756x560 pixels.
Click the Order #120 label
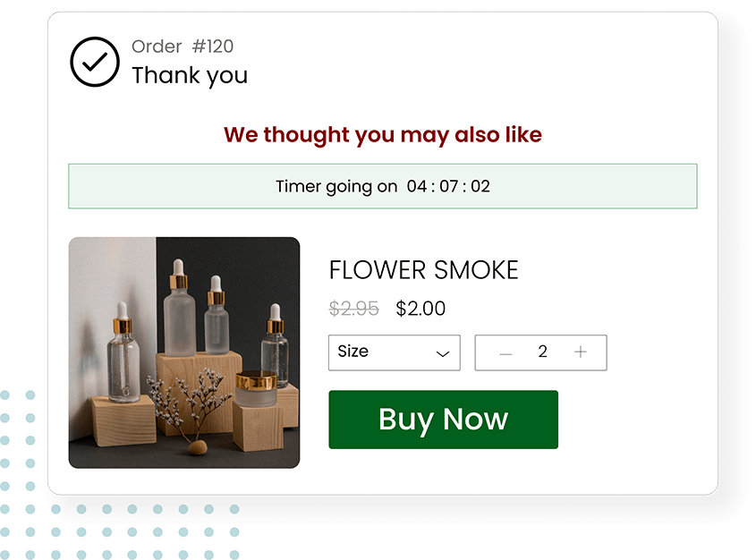pos(183,47)
